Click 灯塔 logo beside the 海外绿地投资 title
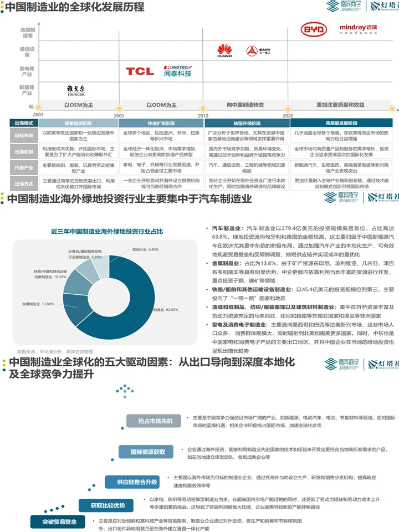The width and height of the screenshot is (399, 532). pos(383,197)
